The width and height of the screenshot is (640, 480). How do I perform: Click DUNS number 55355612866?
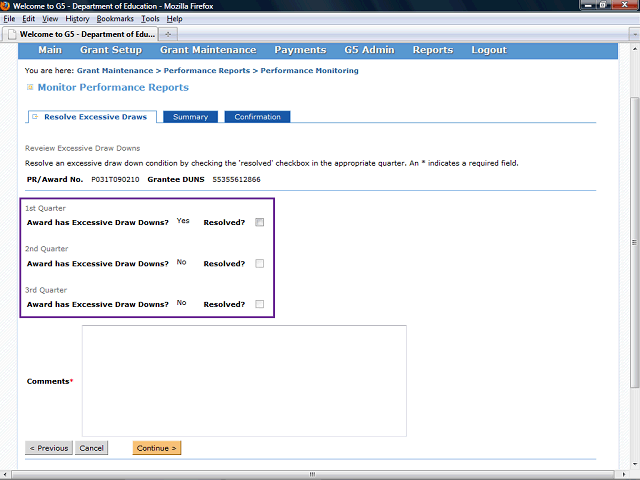(x=236, y=179)
